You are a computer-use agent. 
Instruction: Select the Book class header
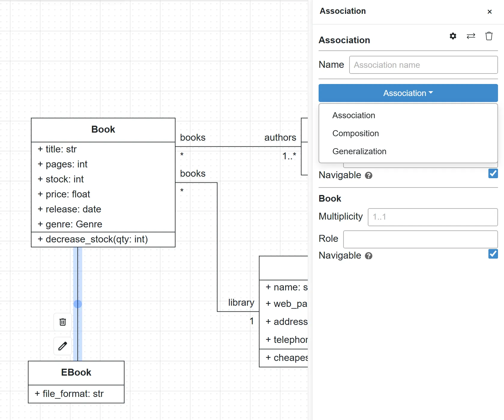103,130
